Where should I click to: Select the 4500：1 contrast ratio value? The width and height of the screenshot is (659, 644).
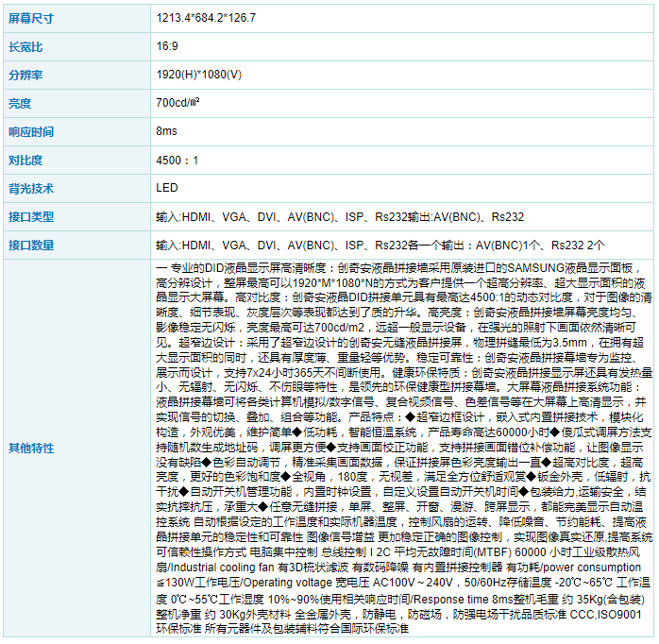point(177,160)
